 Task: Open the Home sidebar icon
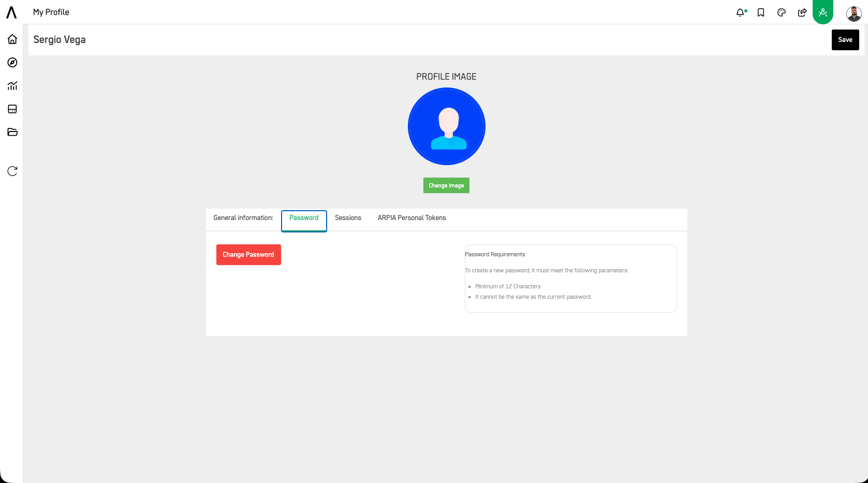12,39
